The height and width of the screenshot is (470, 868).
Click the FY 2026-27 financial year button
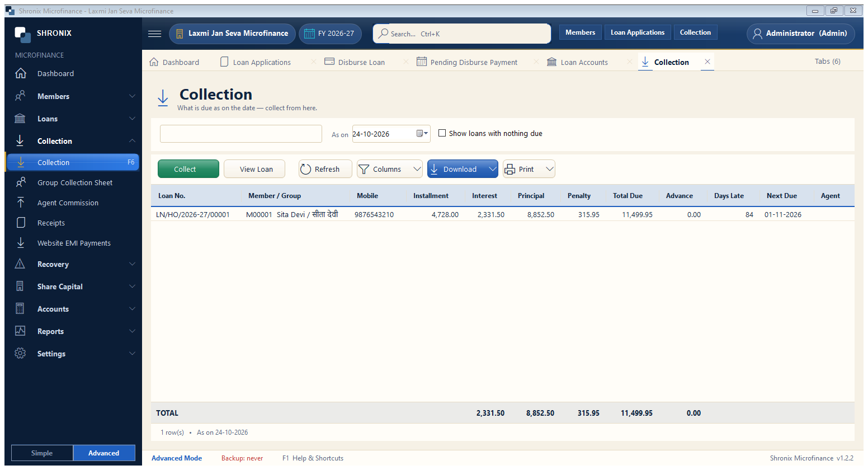[x=330, y=34]
